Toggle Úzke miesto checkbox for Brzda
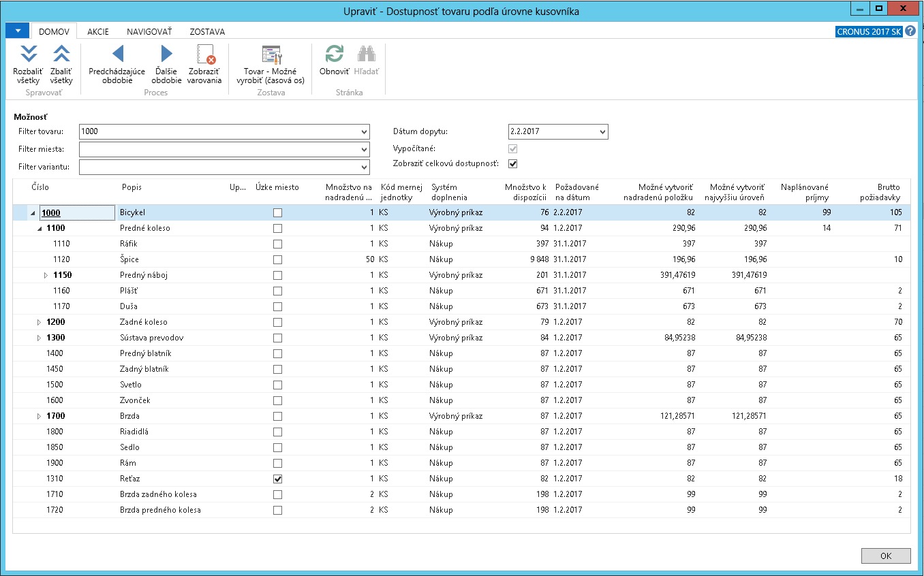Viewport: 924px width, 576px height. (277, 416)
